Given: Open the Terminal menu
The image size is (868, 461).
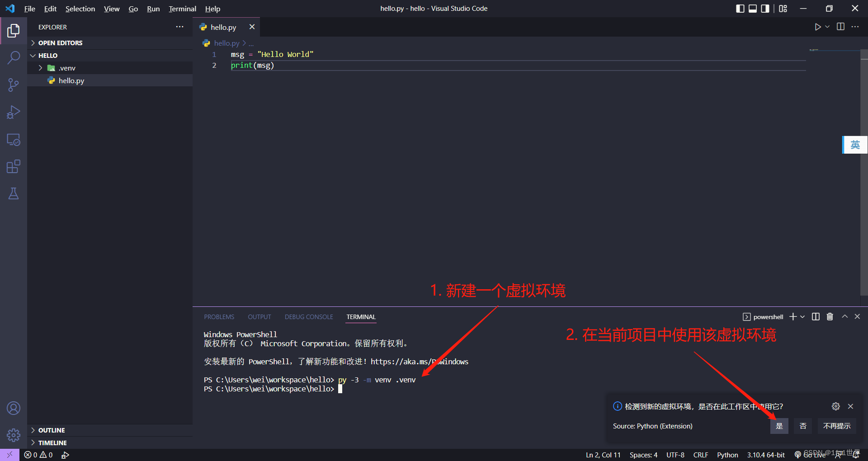Looking at the screenshot, I should [183, 9].
